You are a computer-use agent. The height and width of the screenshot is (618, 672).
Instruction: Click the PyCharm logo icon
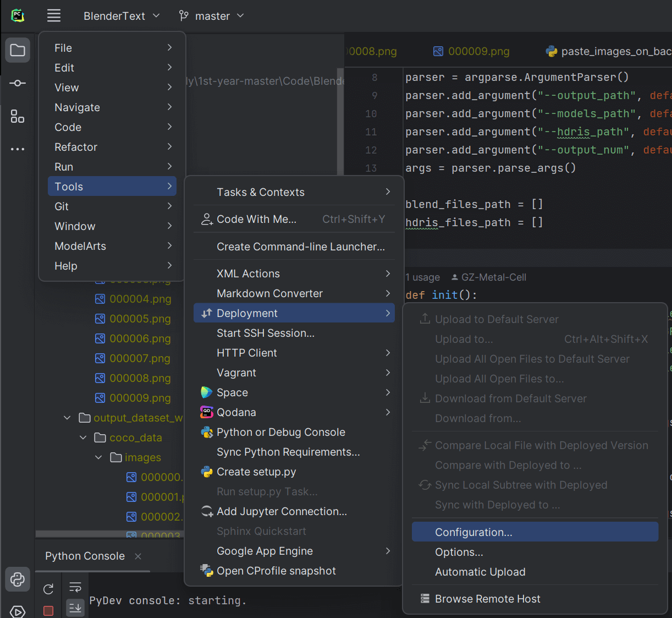(18, 15)
